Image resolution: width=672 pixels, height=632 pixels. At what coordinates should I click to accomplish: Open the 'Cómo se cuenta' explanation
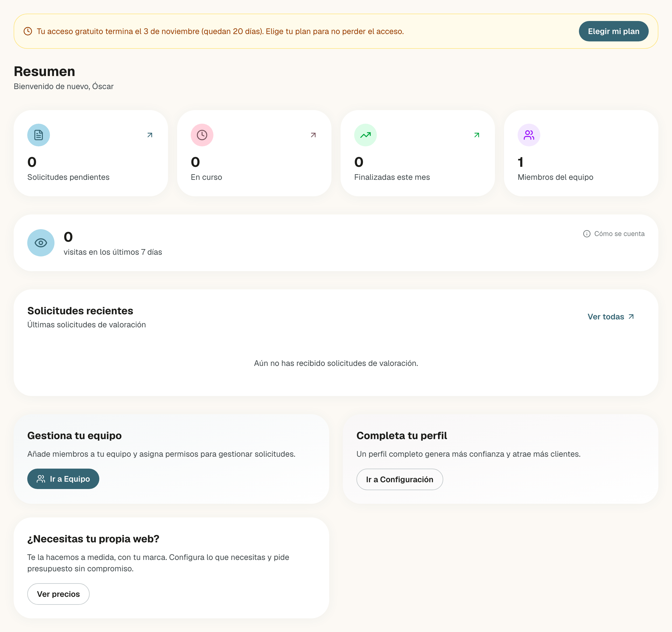pyautogui.click(x=614, y=234)
